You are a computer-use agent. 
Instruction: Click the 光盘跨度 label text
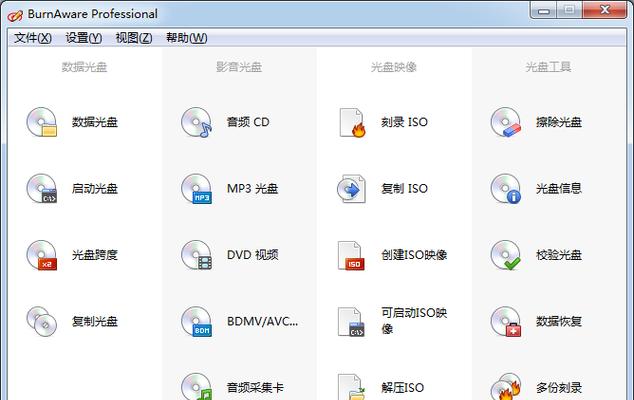tap(95, 255)
